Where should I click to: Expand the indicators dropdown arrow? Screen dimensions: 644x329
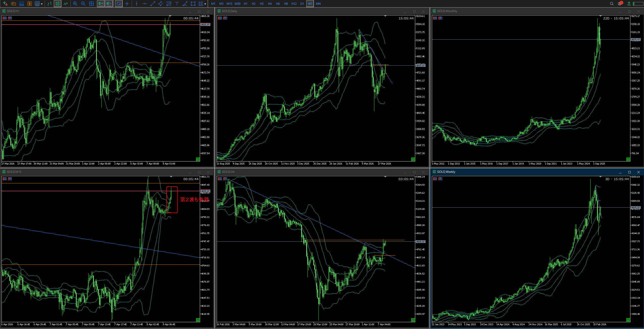coord(42,4)
